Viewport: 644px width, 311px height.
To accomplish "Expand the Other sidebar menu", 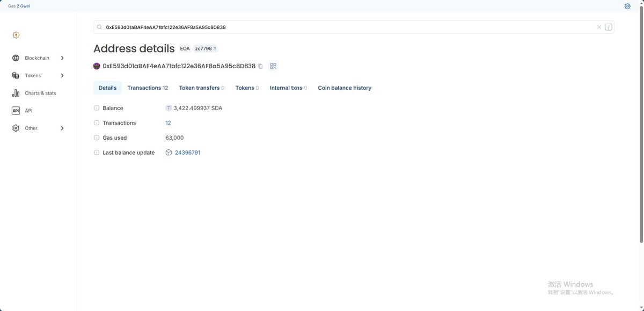I will tap(62, 128).
